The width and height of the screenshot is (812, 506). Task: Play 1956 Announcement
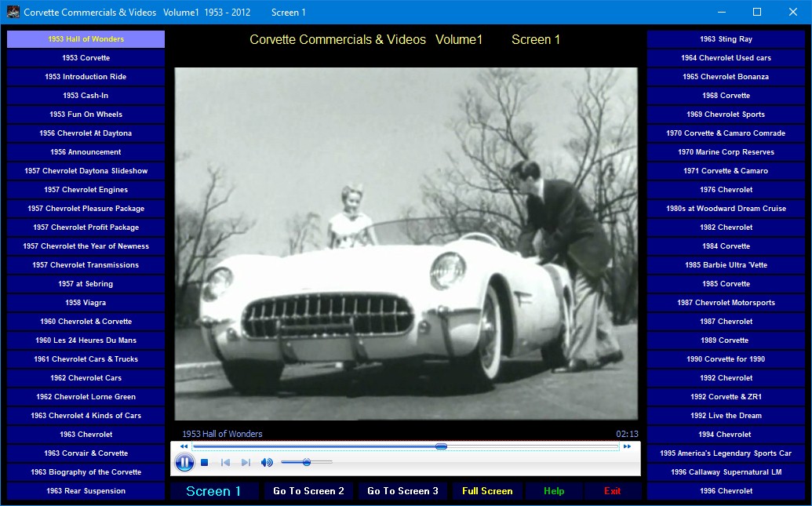(x=86, y=151)
